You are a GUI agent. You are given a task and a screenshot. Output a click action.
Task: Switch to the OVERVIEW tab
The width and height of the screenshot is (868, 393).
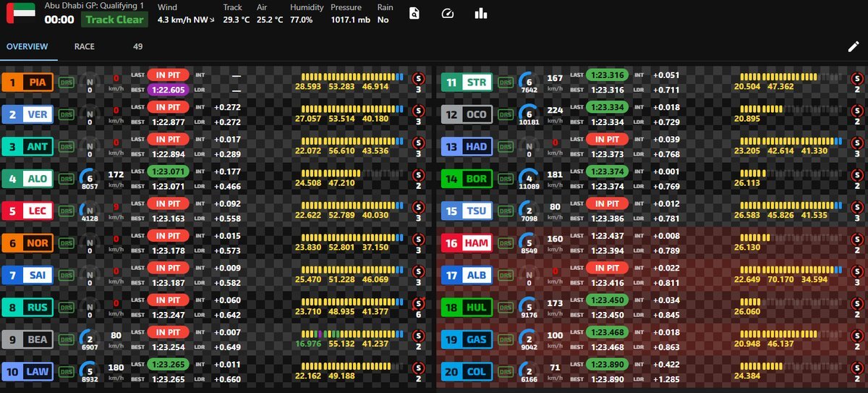tap(27, 46)
